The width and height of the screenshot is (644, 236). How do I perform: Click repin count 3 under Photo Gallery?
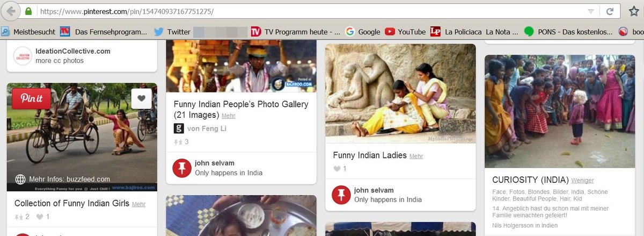click(181, 142)
